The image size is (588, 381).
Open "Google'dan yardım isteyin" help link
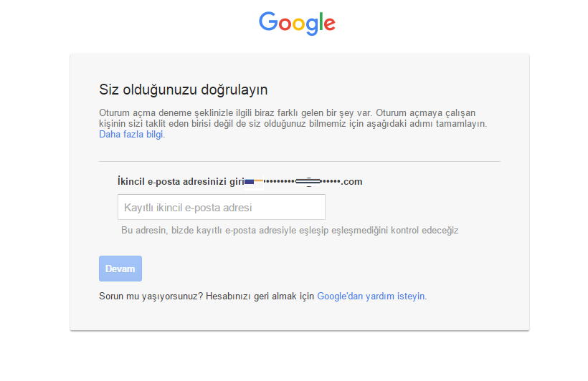tap(371, 296)
